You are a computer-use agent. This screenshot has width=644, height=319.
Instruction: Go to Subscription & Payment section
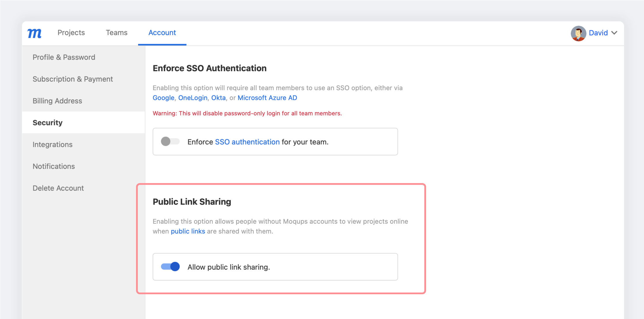tap(73, 79)
